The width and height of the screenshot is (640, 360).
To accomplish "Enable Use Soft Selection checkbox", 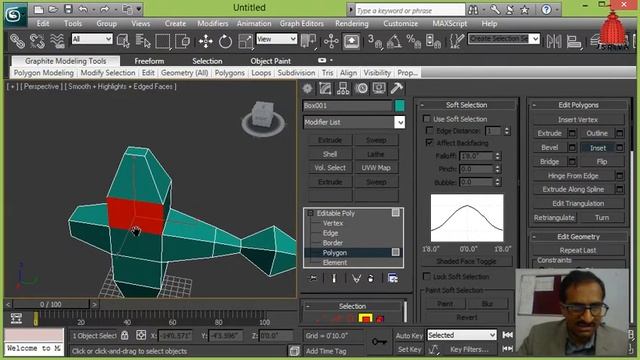I will coord(427,119).
